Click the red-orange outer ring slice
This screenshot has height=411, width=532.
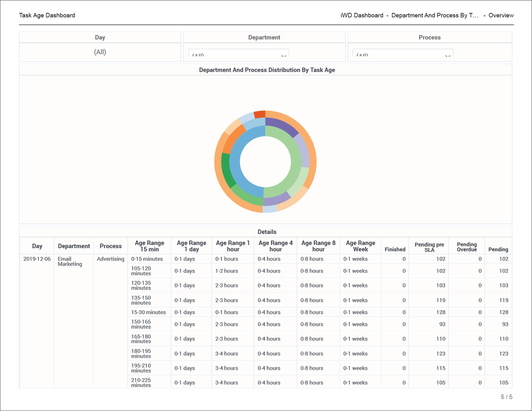[x=259, y=114]
